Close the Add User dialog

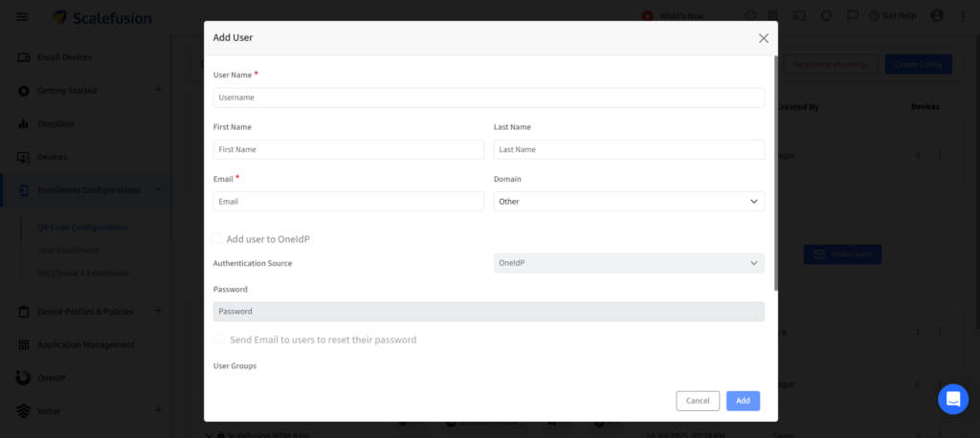763,38
